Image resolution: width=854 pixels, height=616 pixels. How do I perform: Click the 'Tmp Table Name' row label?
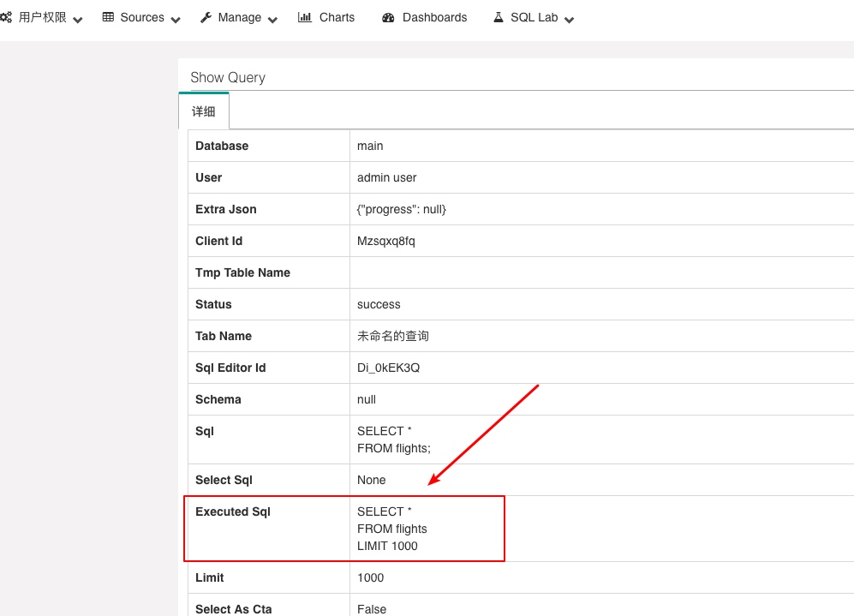tap(243, 272)
